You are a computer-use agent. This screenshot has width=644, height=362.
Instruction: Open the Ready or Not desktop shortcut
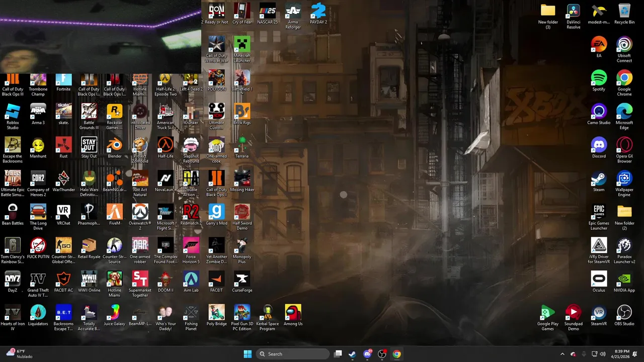pyautogui.click(x=216, y=14)
